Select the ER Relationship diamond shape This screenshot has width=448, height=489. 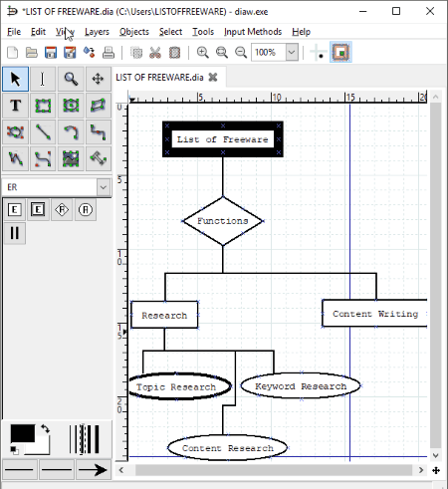[x=62, y=210]
